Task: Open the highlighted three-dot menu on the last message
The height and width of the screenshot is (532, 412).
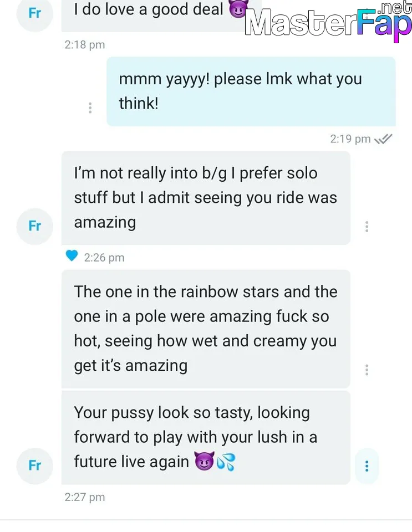Action: [367, 465]
